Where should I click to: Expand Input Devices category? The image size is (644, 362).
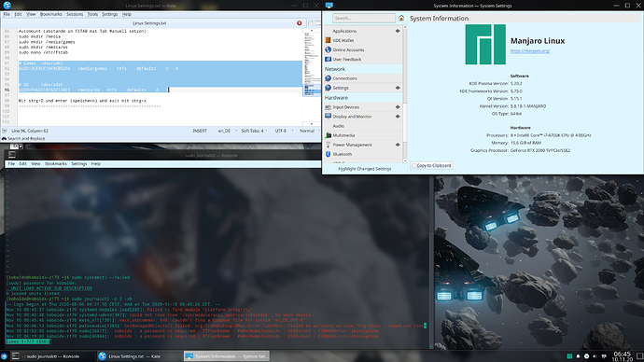tap(398, 106)
